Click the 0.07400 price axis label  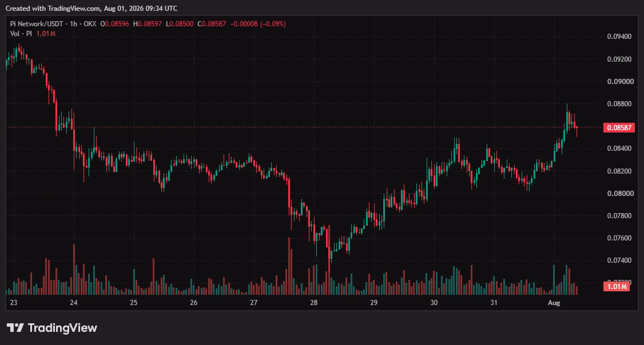point(619,260)
